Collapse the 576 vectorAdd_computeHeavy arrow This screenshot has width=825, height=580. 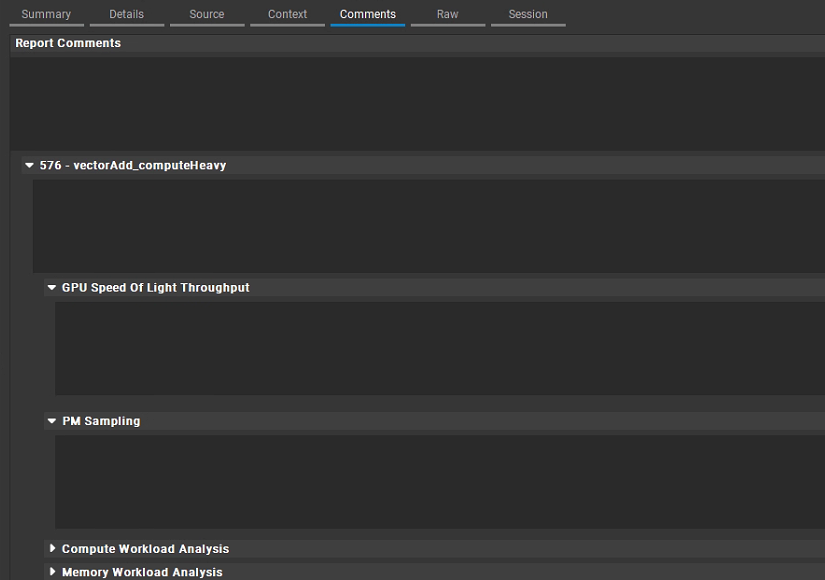30,166
